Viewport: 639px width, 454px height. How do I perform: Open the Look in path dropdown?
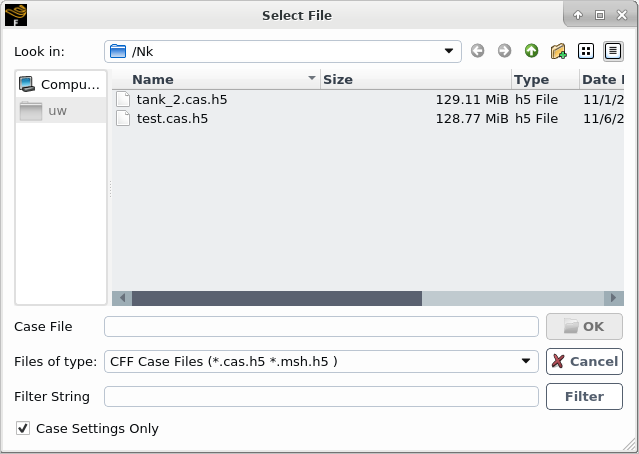point(449,51)
